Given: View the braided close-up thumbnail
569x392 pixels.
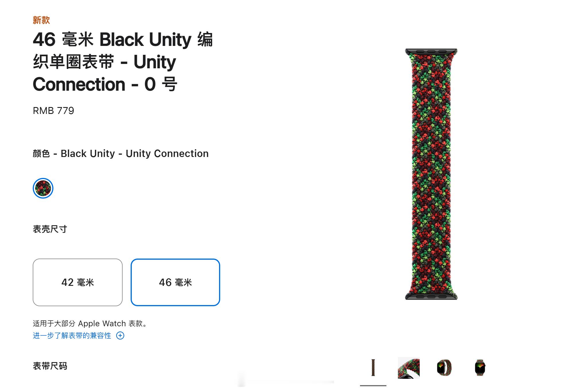Looking at the screenshot, I should 409,368.
